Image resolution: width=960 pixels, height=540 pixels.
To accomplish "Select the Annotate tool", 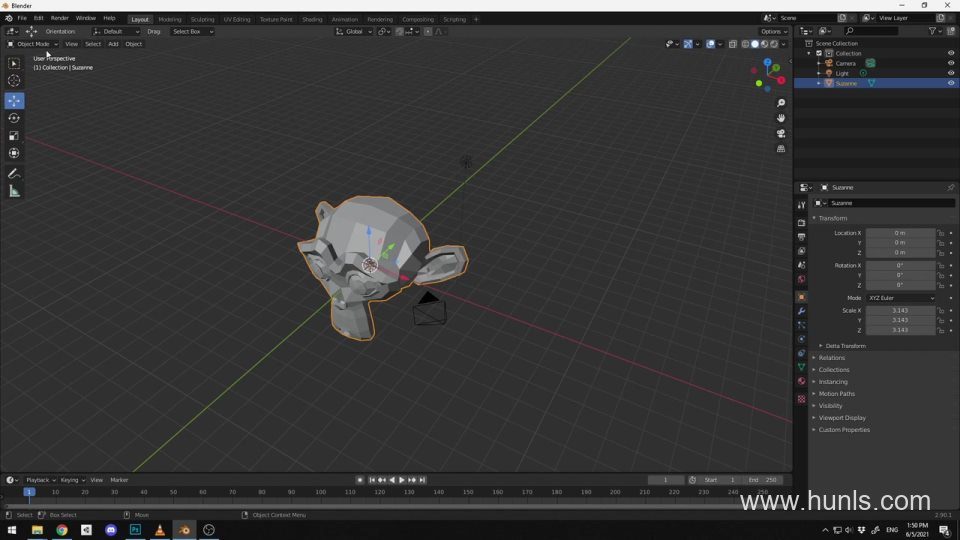I will point(14,174).
